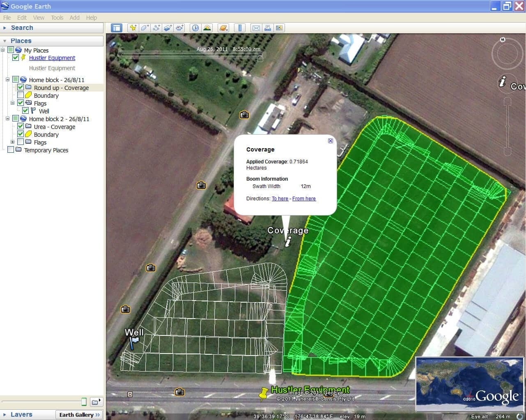Uncheck the Well flag checkbox
The image size is (526, 420).
(25, 111)
